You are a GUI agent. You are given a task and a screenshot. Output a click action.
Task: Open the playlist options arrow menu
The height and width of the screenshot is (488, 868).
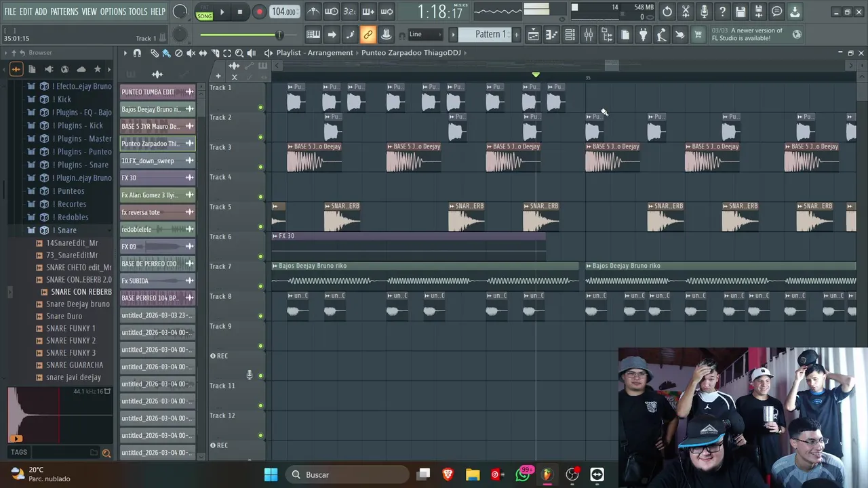coord(125,53)
